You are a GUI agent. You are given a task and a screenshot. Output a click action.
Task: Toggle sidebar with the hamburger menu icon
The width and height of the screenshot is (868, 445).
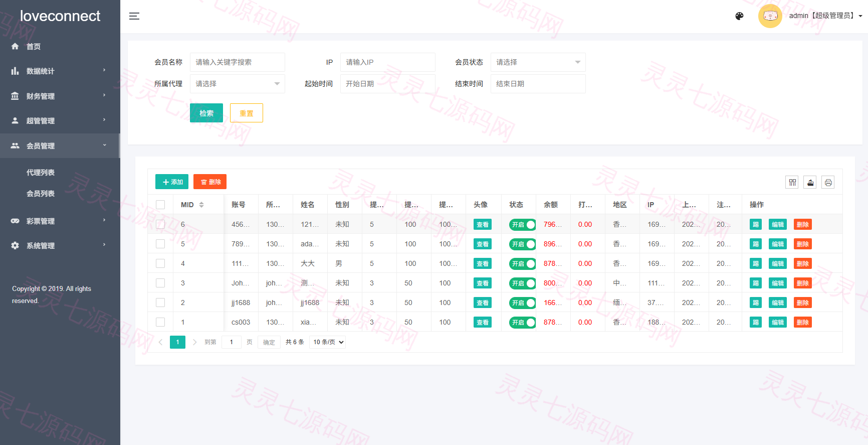134,16
